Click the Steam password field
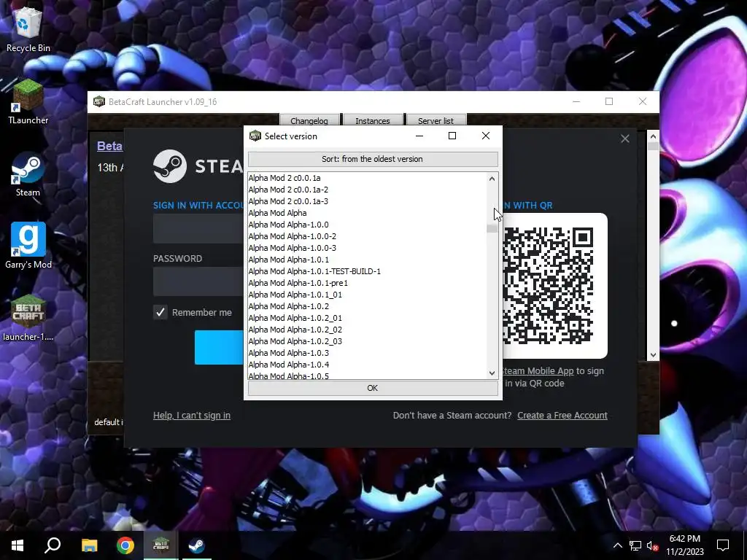747x560 pixels. click(198, 282)
